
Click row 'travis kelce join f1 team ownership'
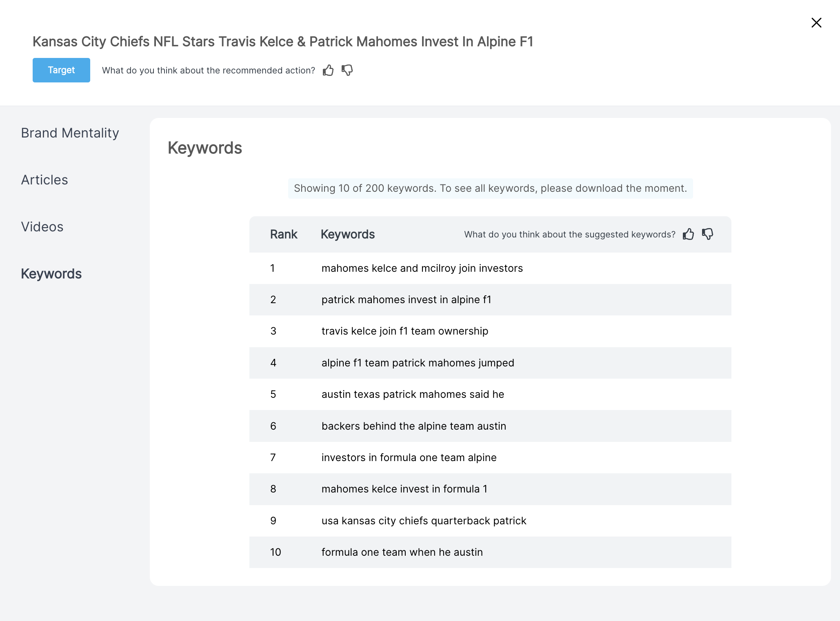(404, 331)
